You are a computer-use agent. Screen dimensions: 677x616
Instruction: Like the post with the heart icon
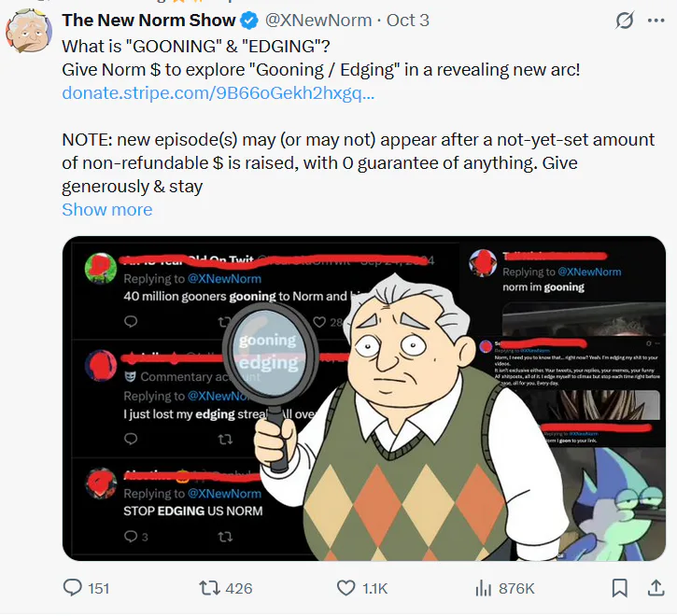click(345, 588)
